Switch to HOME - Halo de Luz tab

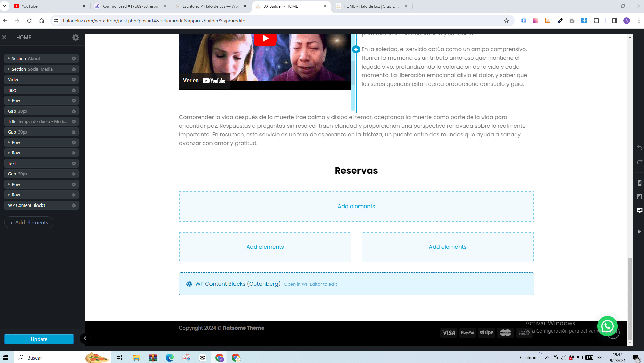click(x=372, y=6)
